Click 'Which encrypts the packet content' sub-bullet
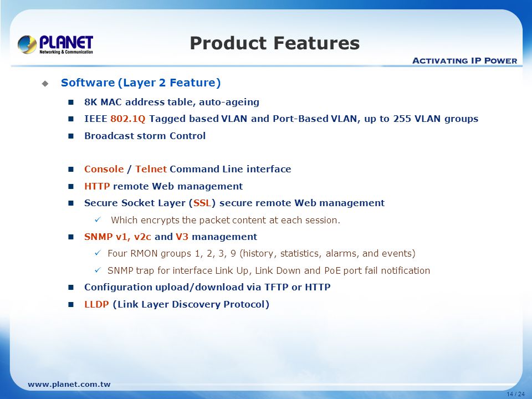Viewport: 532px width, 399px height. 226,220
